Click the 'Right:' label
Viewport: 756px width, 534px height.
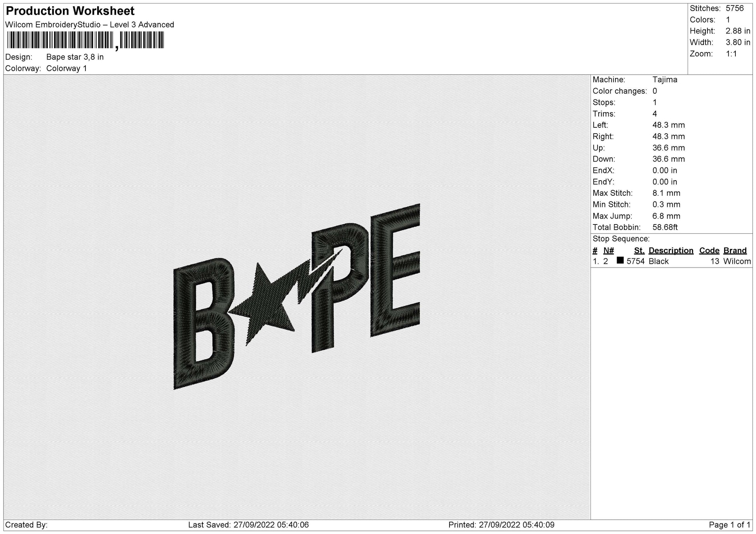603,136
